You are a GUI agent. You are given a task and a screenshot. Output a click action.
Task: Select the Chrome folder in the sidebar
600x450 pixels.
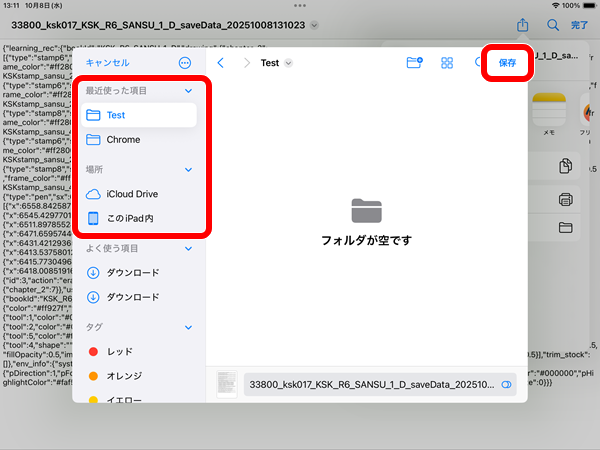pos(139,140)
